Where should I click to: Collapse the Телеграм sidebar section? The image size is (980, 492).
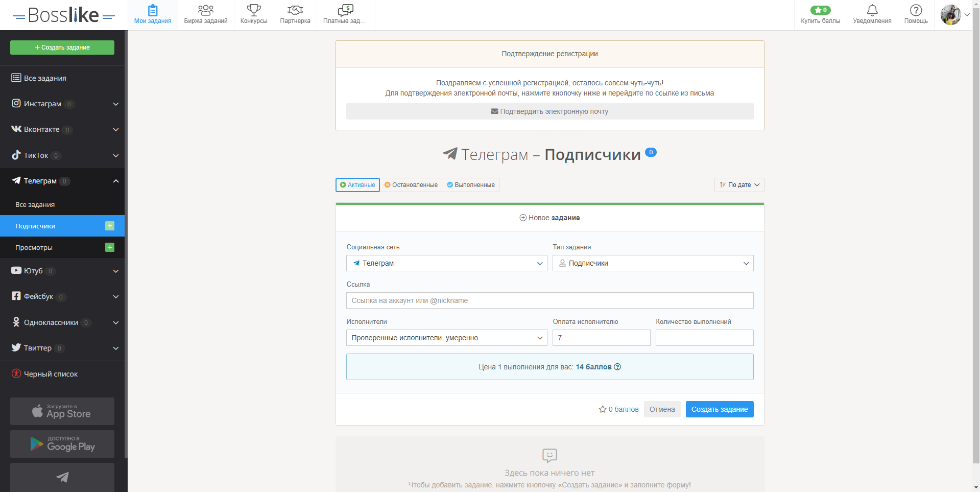point(116,181)
